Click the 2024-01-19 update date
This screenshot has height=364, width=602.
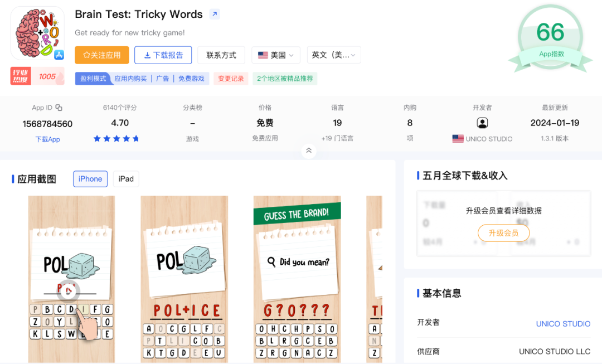pos(555,123)
